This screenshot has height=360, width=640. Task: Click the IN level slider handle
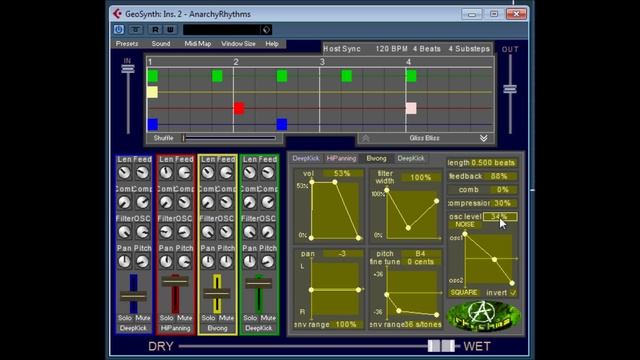point(128,69)
